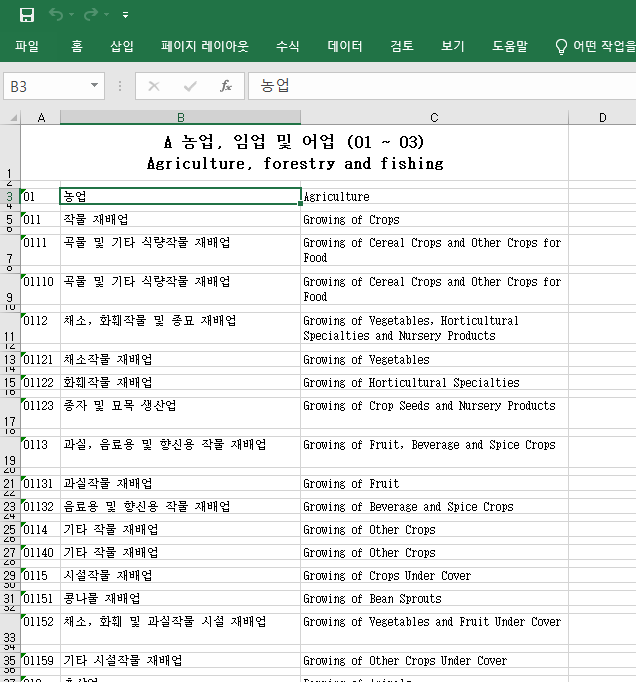Click cell with code 01140
The height and width of the screenshot is (682, 636).
click(x=40, y=552)
